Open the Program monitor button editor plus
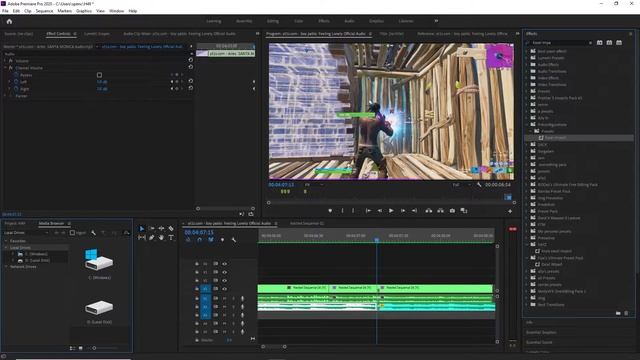 510,211
